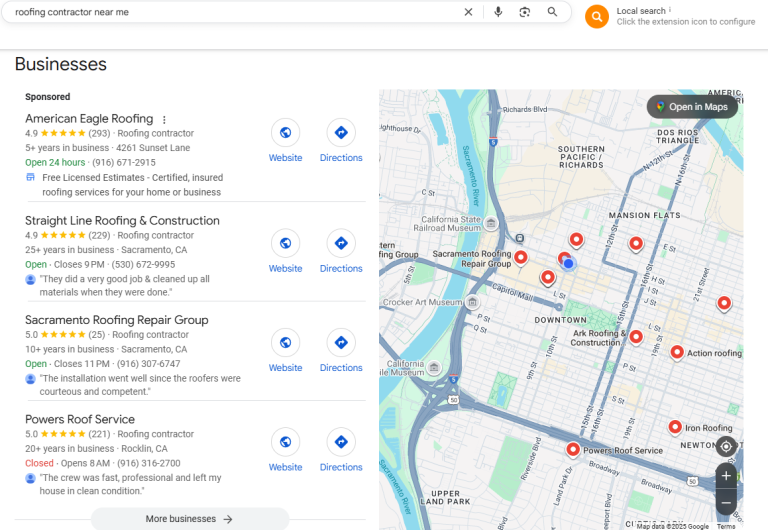Submit search using the magnifying glass icon
Image resolution: width=768 pixels, height=530 pixels.
552,12
